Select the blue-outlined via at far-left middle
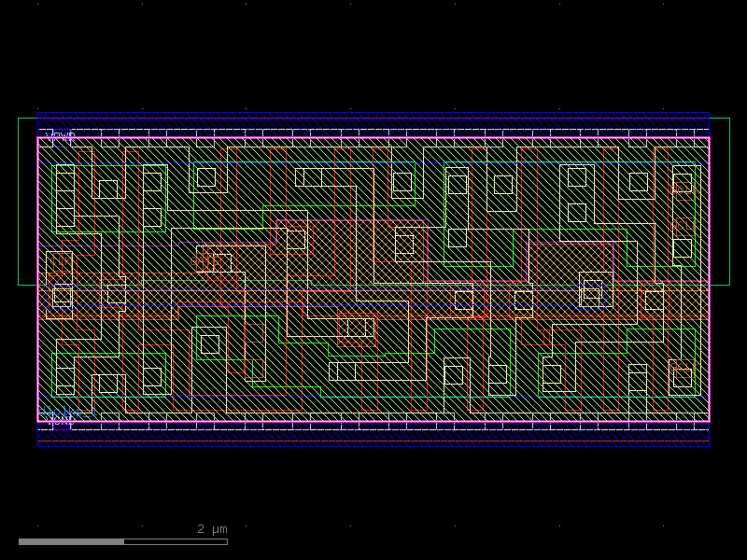The width and height of the screenshot is (747, 560). click(x=62, y=296)
